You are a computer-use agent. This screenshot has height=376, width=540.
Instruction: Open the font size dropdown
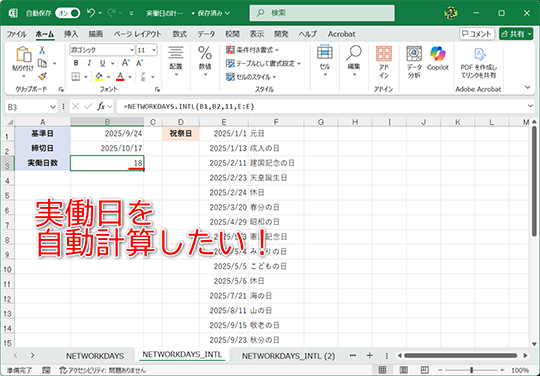154,50
